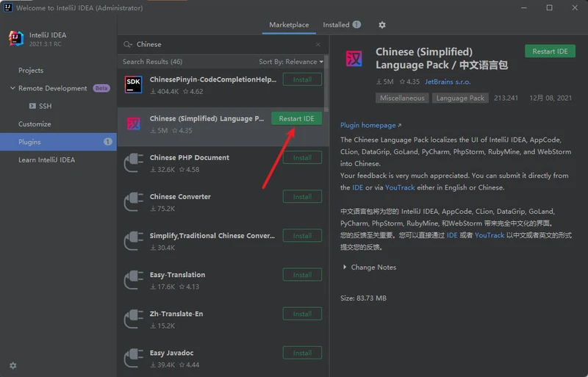Screen dimensions: 588x377
Task: Install the Chinese Converter plugin
Action: pos(302,197)
